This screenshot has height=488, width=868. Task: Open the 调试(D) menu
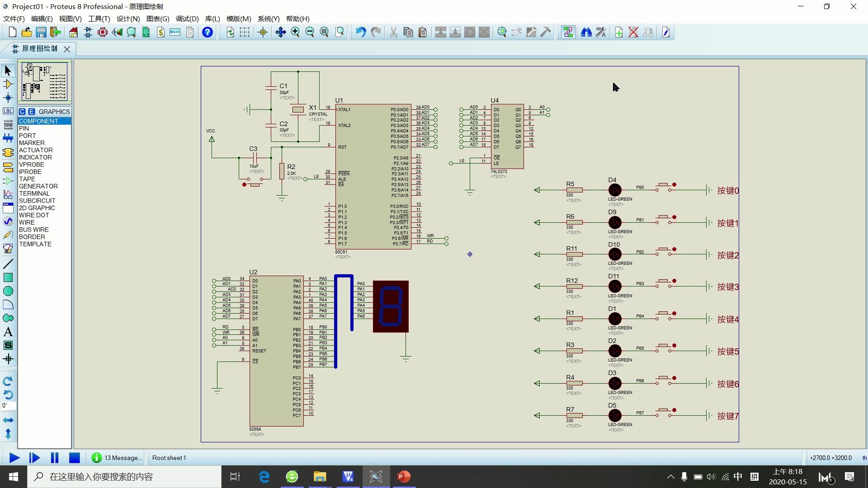coord(187,19)
